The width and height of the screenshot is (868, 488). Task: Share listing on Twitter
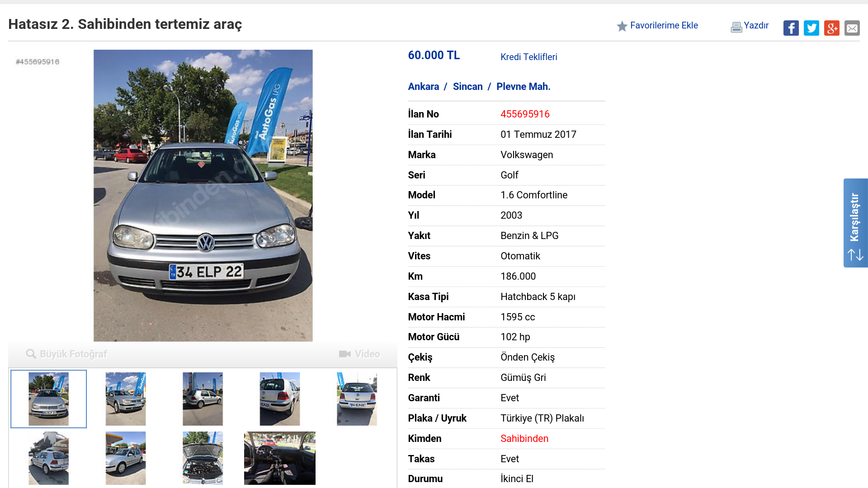point(811,28)
